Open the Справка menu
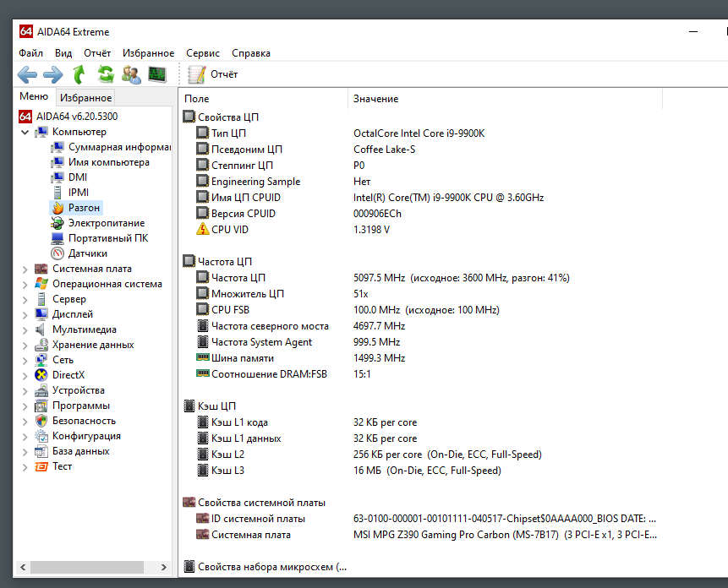Viewport: 728px width, 588px height. click(x=251, y=53)
